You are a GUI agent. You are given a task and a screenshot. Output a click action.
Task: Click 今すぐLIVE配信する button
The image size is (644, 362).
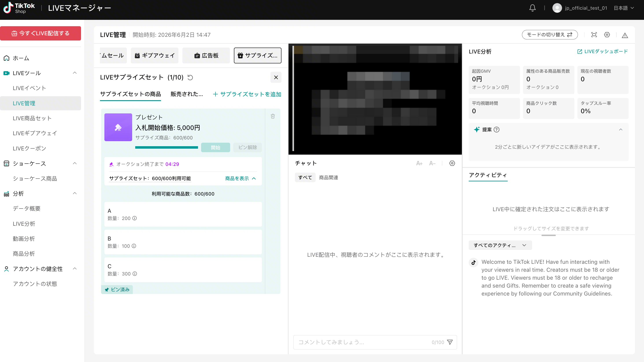click(41, 33)
